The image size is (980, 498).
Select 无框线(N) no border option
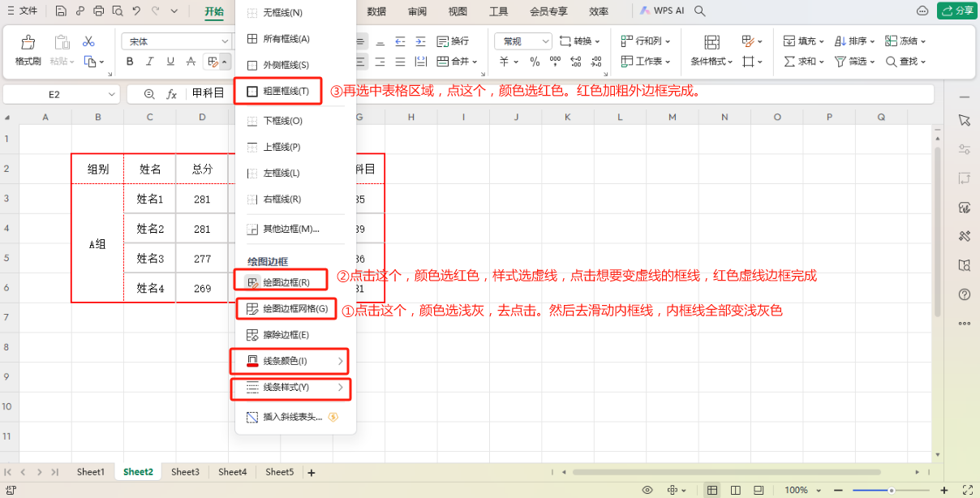pyautogui.click(x=294, y=14)
